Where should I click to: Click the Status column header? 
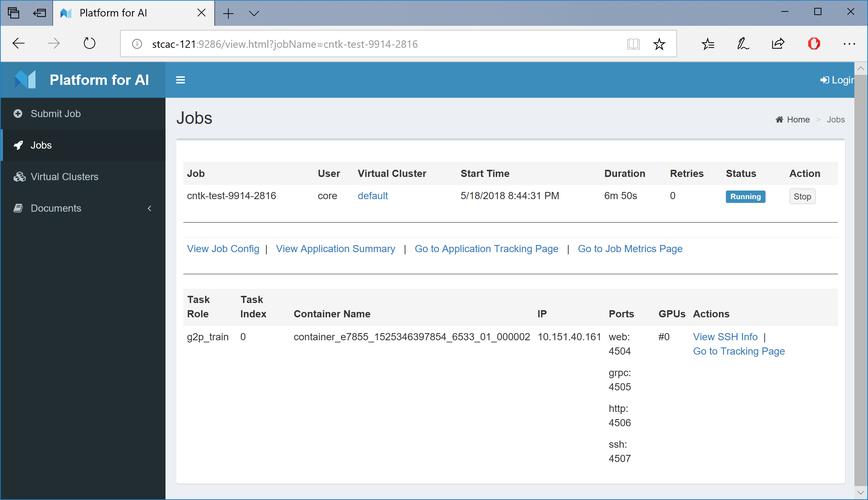[x=741, y=173]
